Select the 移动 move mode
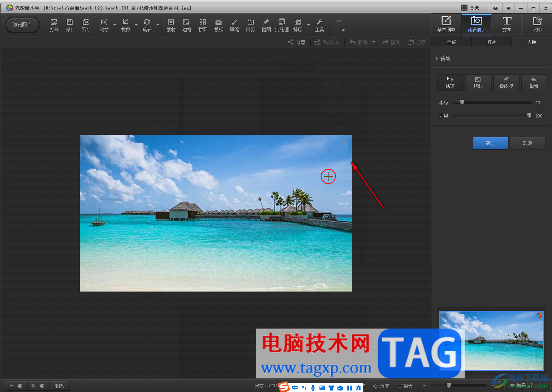 click(478, 83)
